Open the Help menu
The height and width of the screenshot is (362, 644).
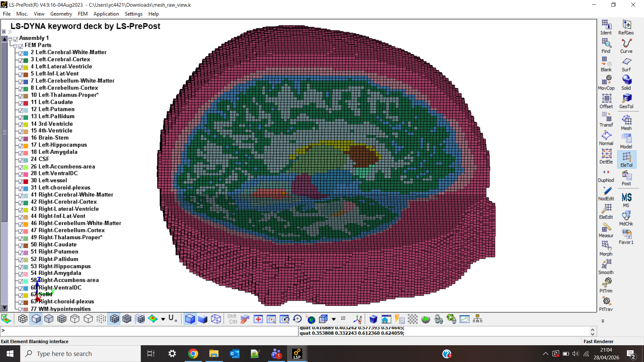coord(154,14)
